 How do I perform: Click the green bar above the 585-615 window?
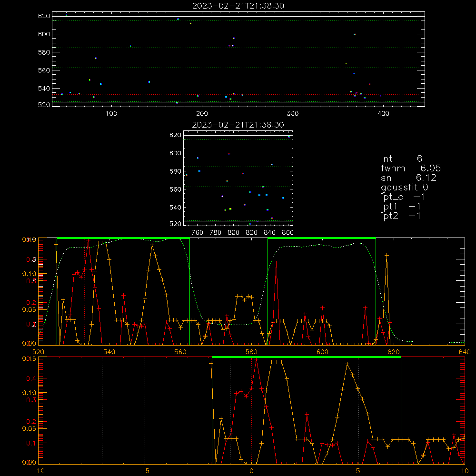(x=322, y=238)
